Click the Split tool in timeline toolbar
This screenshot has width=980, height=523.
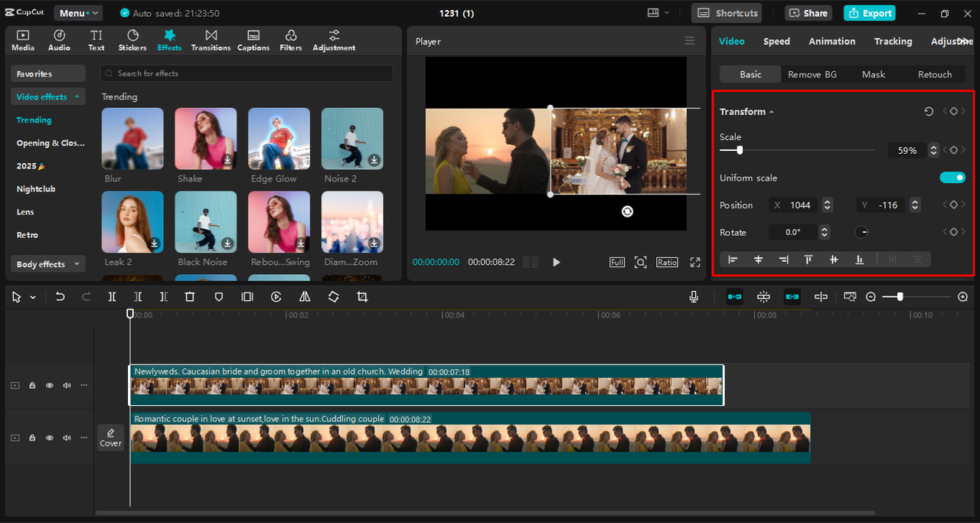tap(112, 296)
